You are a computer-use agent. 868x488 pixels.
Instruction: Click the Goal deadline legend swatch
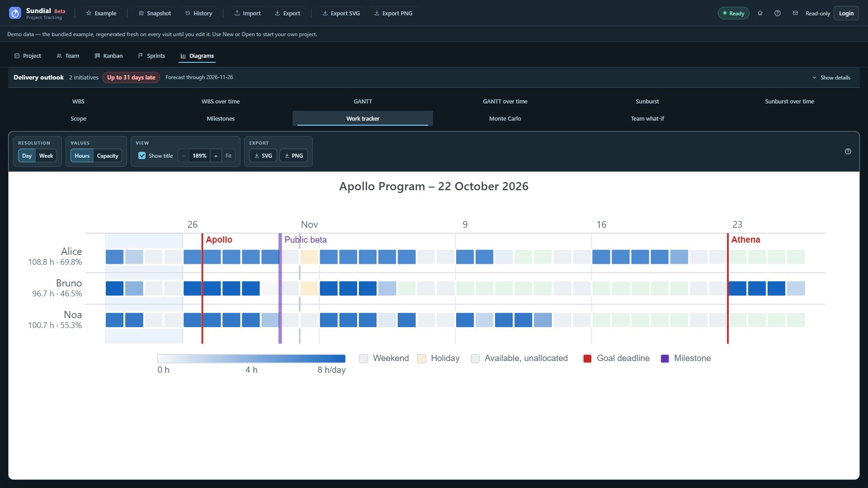coord(587,358)
